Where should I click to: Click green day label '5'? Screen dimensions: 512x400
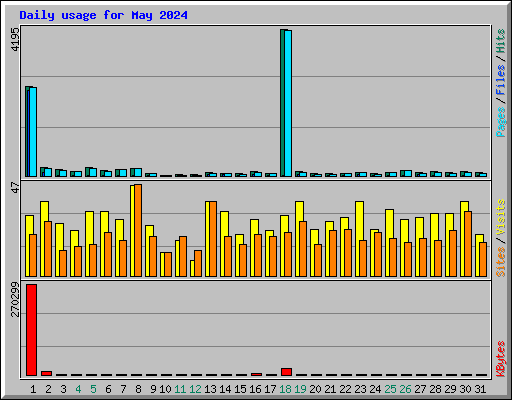pos(93,389)
